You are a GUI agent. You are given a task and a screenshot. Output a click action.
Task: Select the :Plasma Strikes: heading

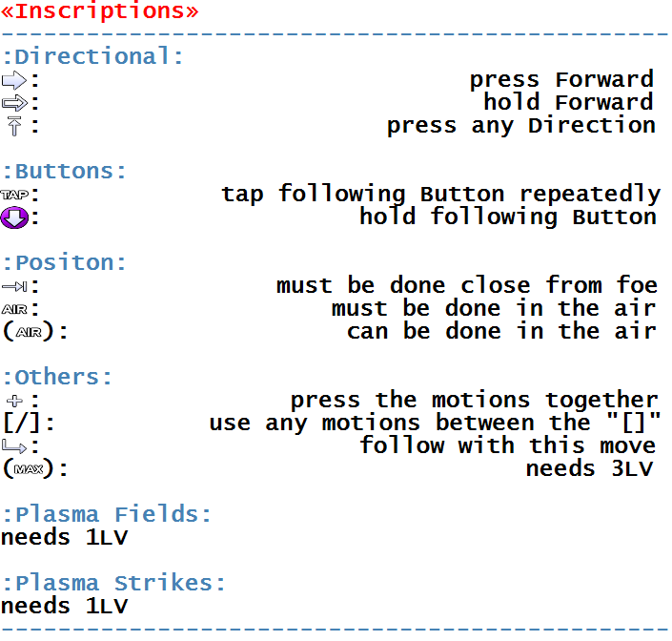point(114,583)
